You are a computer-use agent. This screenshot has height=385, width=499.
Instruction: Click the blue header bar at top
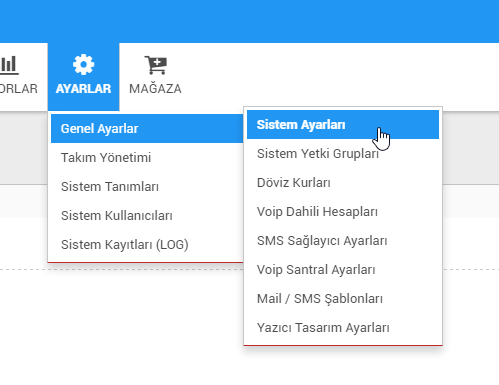249,21
